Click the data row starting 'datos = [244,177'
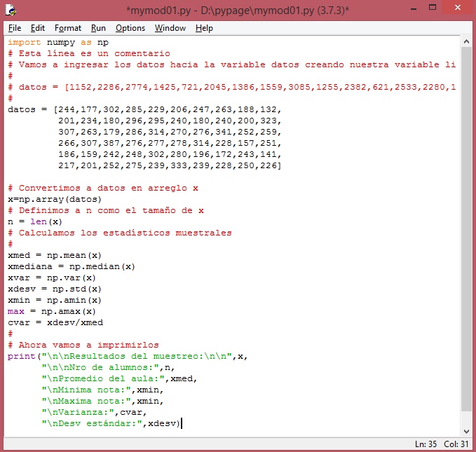Image resolution: width=476 pixels, height=452 pixels. click(x=145, y=109)
